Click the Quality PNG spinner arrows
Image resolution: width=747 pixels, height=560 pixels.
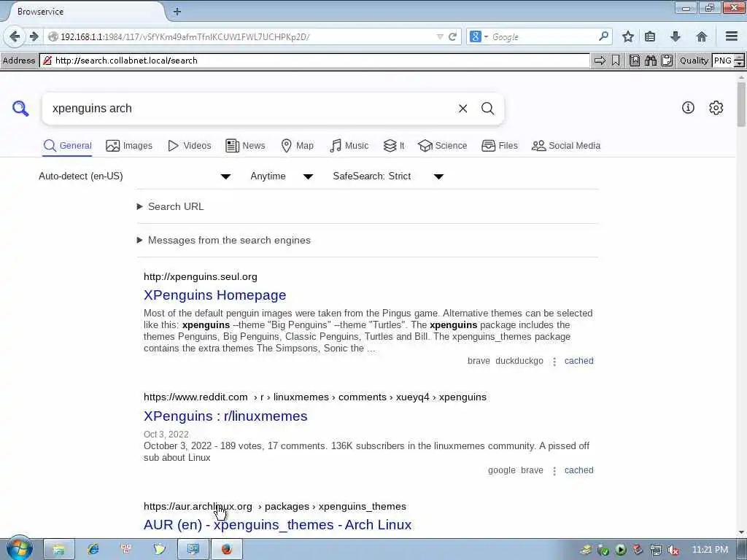tap(740, 61)
